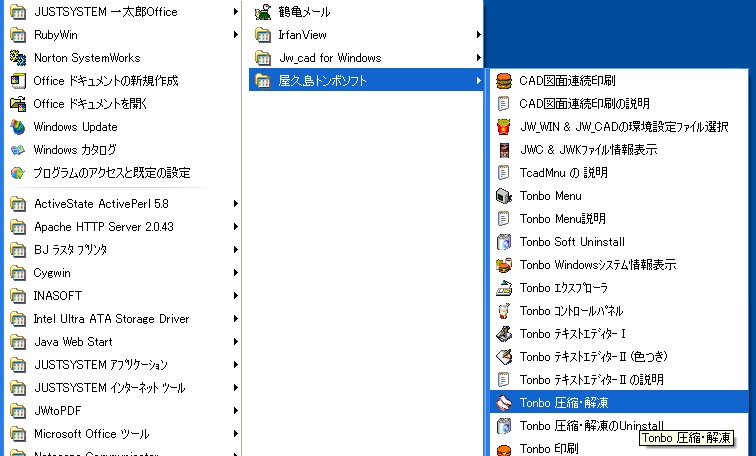The width and height of the screenshot is (756, 456).
Task: Click the Windows Update globe icon
Action: click(18, 127)
